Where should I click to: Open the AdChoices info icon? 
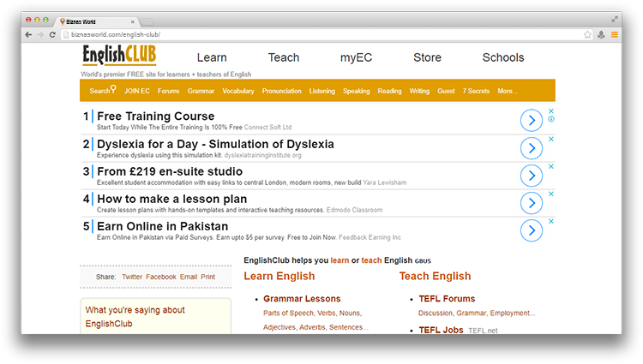click(x=551, y=120)
